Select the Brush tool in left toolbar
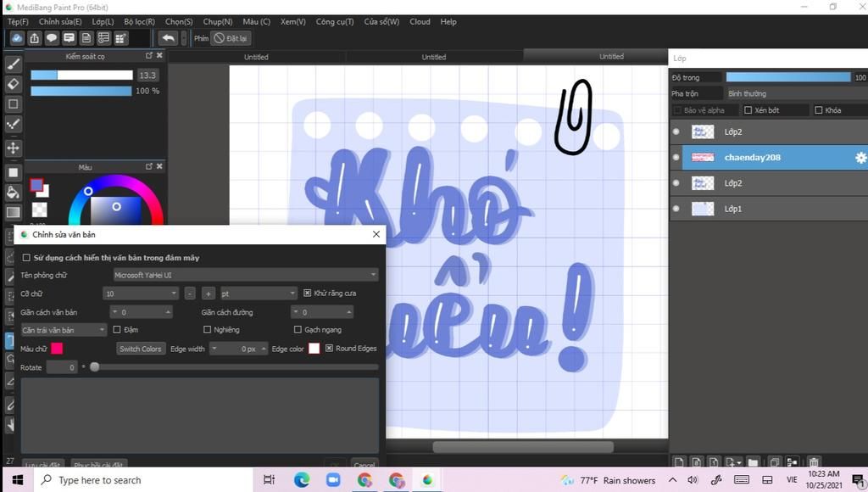868x492 pixels. tap(14, 64)
